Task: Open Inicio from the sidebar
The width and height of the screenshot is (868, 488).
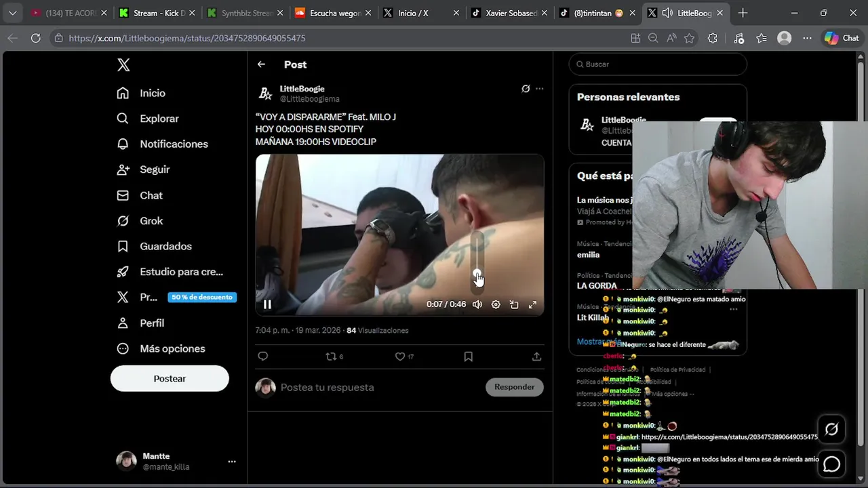Action: point(141,93)
